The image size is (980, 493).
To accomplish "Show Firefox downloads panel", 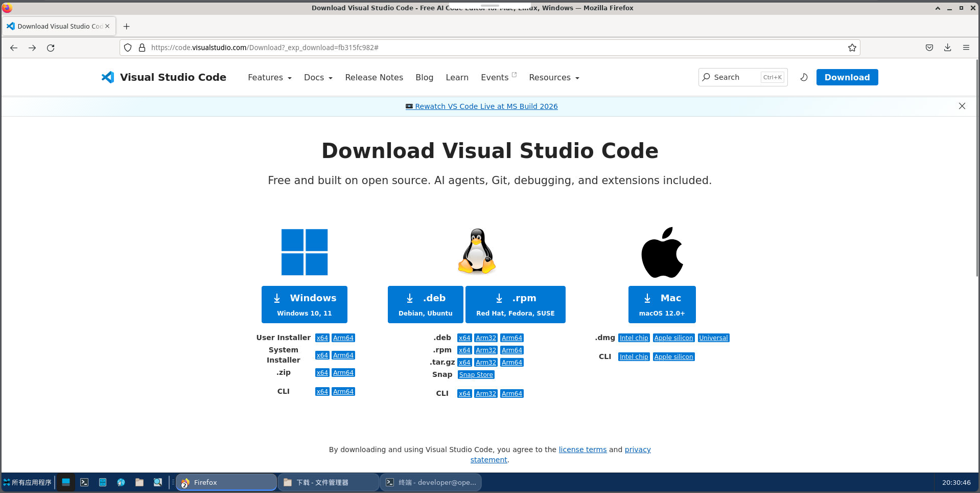I will tap(948, 48).
